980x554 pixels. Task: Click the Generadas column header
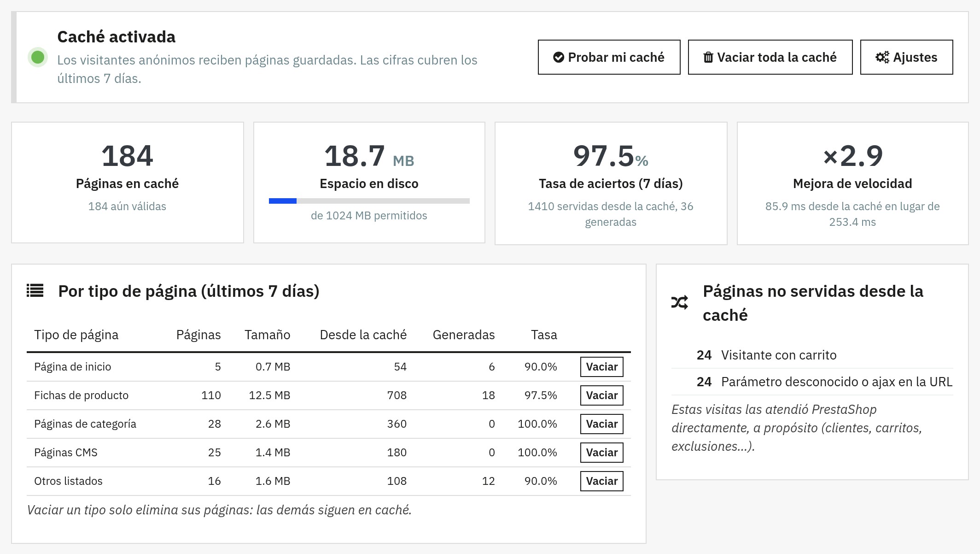click(x=463, y=335)
